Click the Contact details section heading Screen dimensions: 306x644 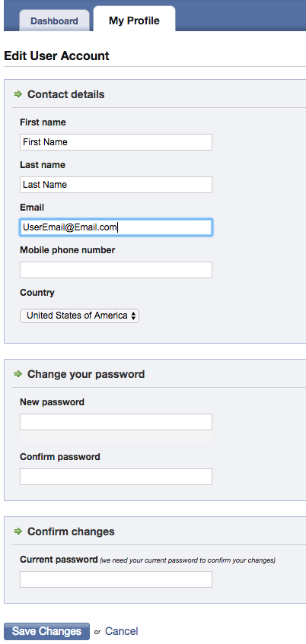(x=65, y=94)
